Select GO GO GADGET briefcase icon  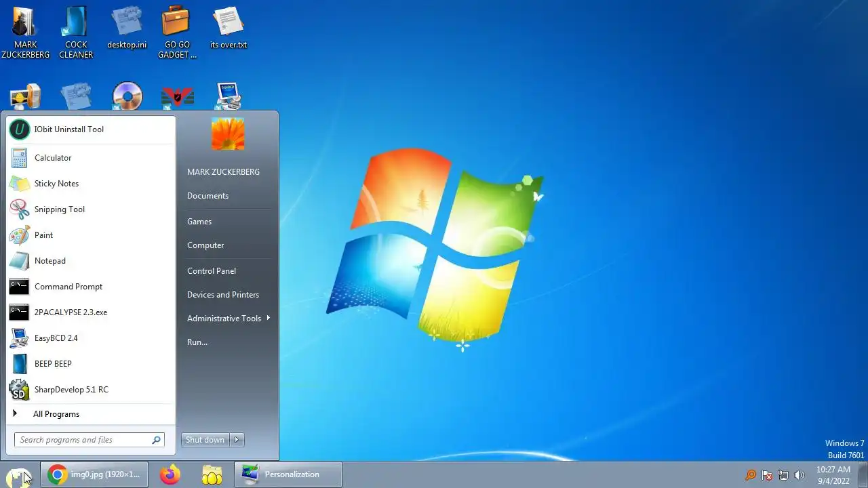click(x=177, y=33)
